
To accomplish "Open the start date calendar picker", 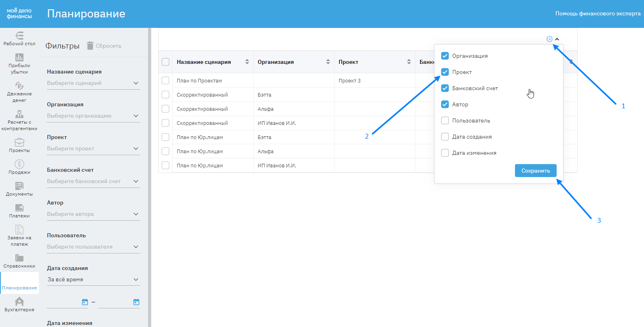I will click(85, 302).
